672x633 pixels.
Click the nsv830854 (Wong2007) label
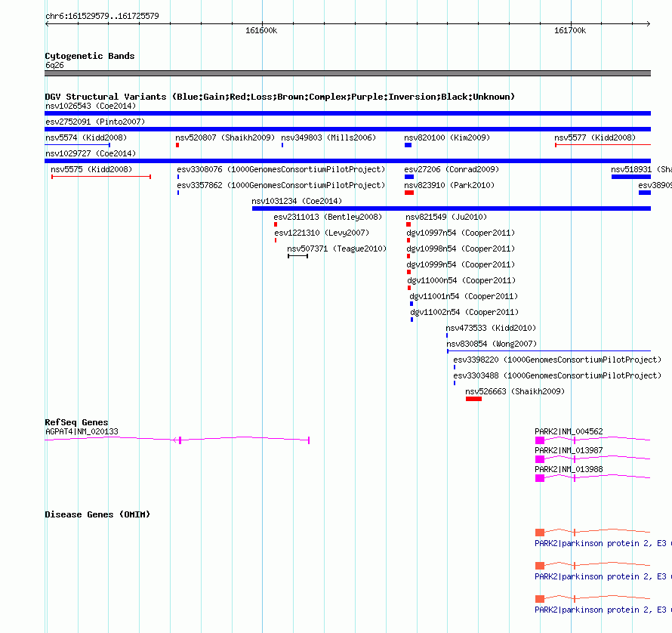(x=492, y=344)
